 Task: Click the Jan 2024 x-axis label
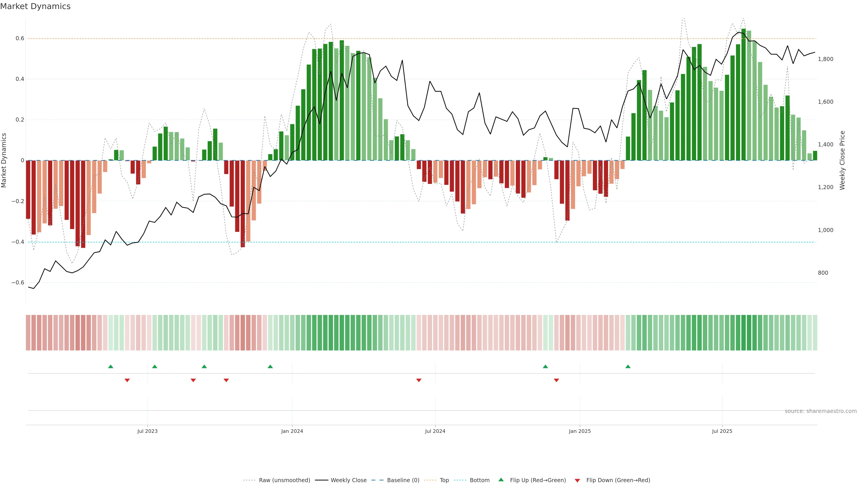(292, 431)
